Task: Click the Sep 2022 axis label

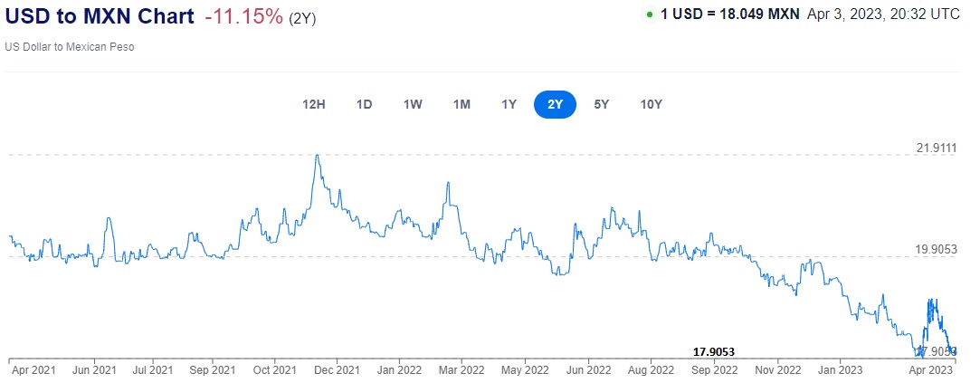Action: point(713,369)
